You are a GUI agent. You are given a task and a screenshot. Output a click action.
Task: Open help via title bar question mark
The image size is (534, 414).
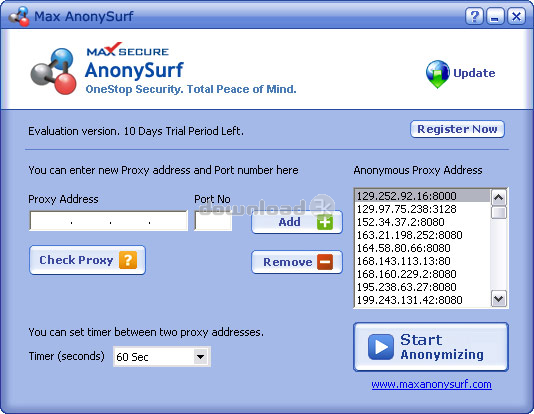coord(474,16)
